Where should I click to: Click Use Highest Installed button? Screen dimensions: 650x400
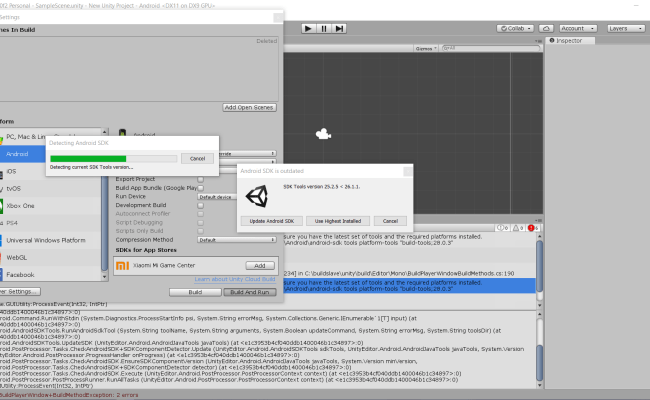(337, 221)
